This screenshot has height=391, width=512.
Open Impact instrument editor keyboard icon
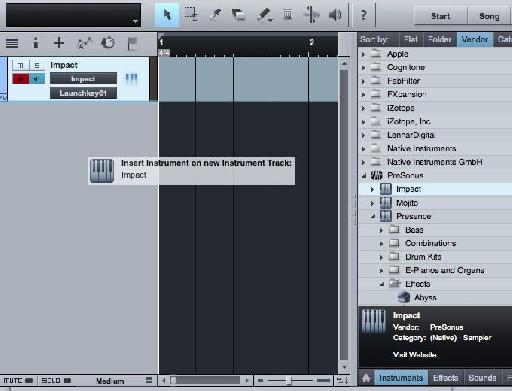tap(131, 79)
